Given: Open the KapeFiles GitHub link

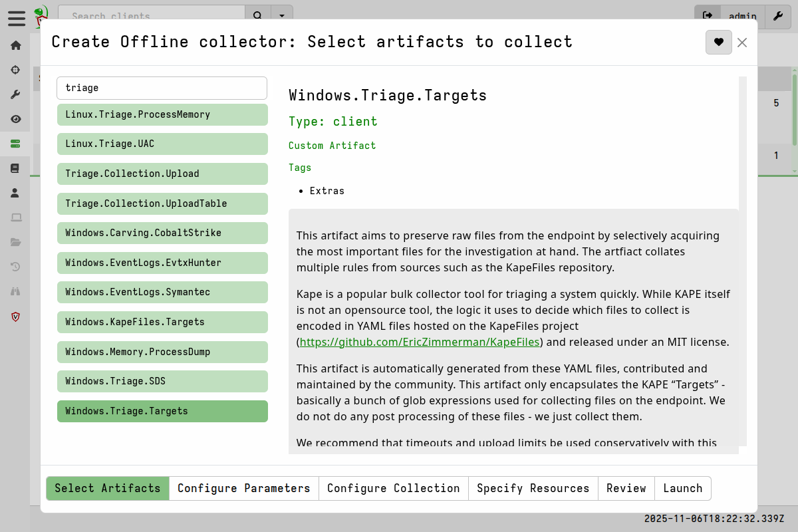Looking at the screenshot, I should click(x=420, y=342).
